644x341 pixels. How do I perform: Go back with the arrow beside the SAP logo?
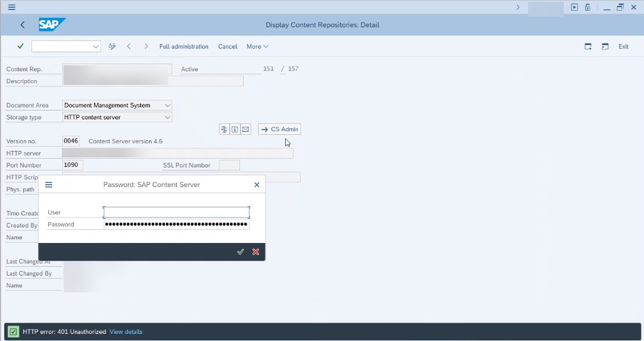[23, 24]
